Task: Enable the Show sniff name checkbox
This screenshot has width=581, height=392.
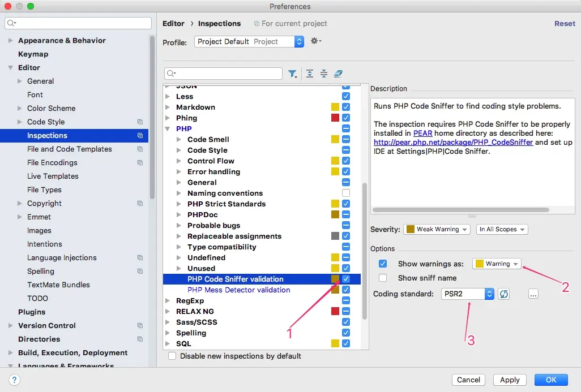Action: (383, 278)
